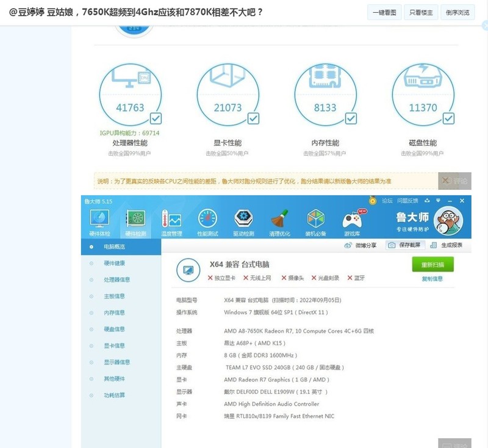Click the IGPU异构能力：69714 text

coord(129,133)
